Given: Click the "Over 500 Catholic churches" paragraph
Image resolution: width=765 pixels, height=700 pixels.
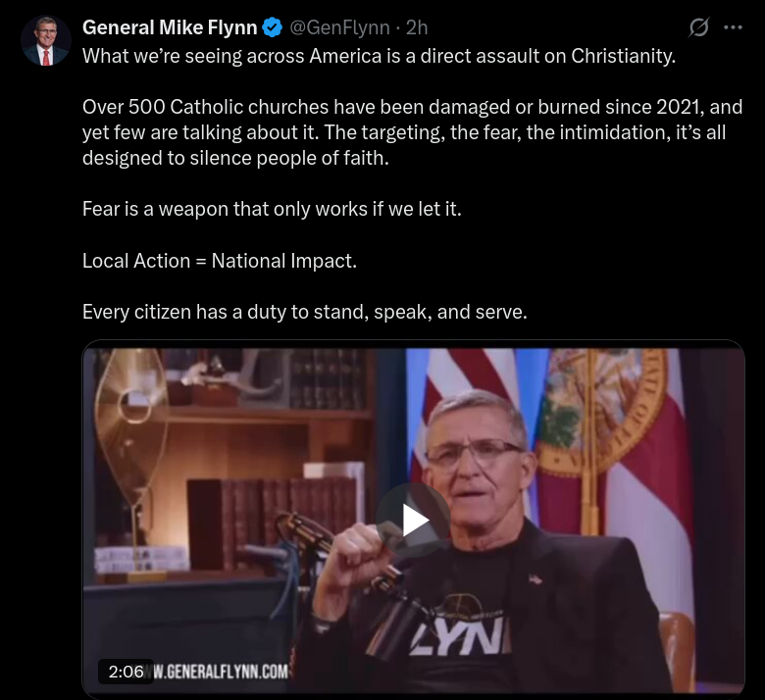Looking at the screenshot, I should (412, 132).
